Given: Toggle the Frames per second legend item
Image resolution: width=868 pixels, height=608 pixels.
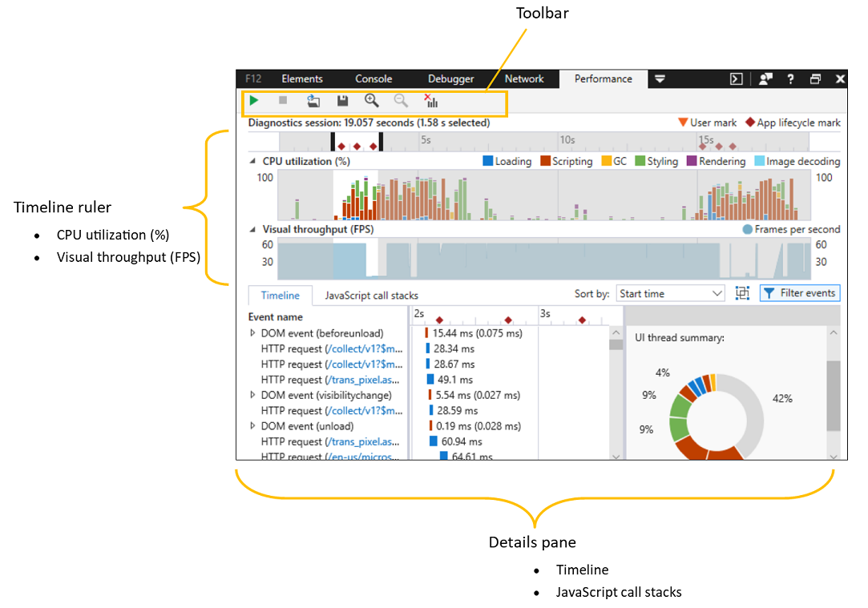Looking at the screenshot, I should [797, 229].
